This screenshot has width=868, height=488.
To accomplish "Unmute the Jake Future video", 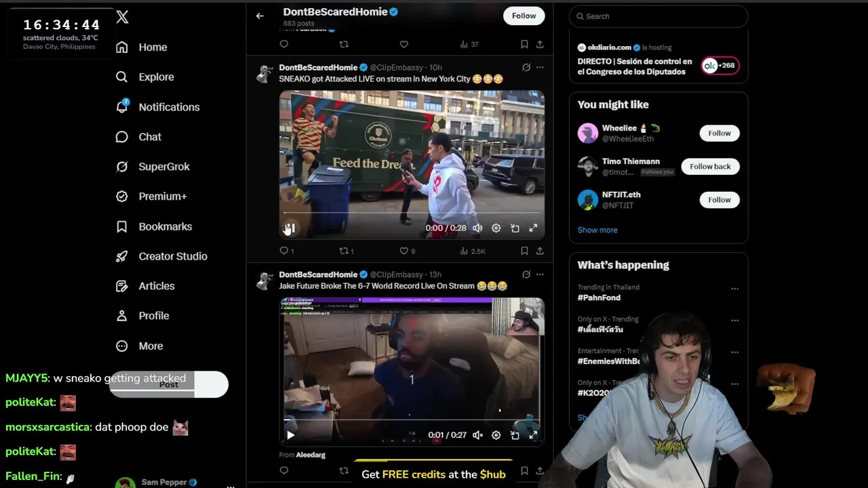I will [x=477, y=435].
